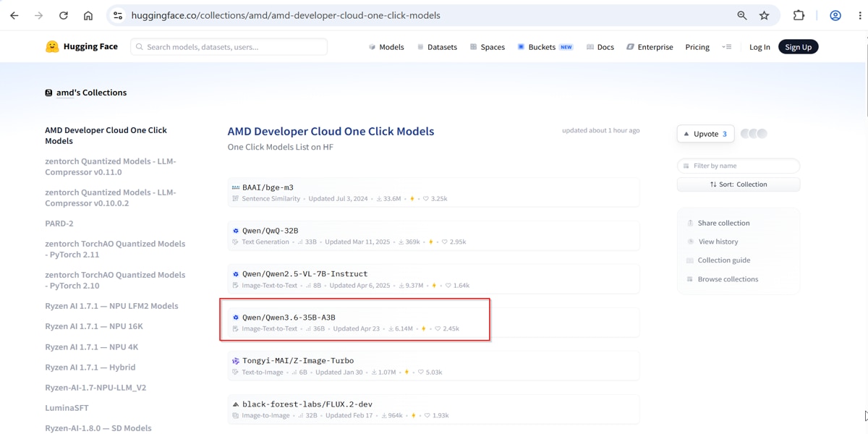
Task: Click the zoom magnifier icon in address bar
Action: [x=742, y=15]
